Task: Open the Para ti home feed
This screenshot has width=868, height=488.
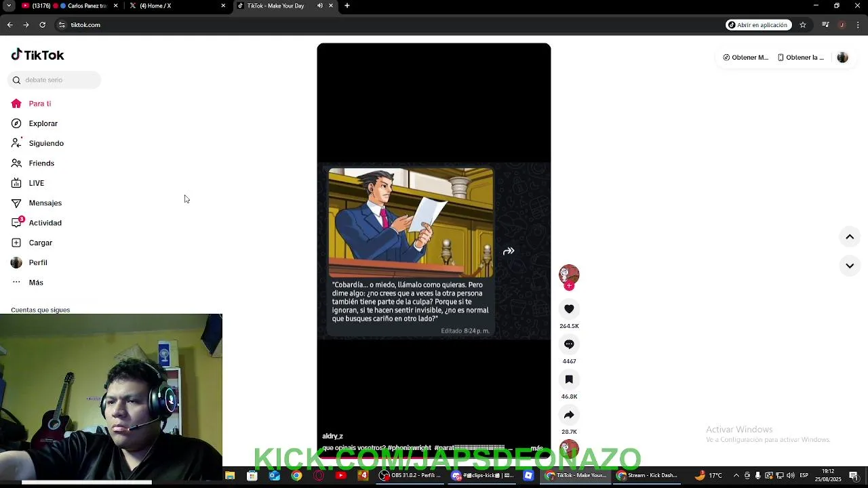Action: pos(31,104)
